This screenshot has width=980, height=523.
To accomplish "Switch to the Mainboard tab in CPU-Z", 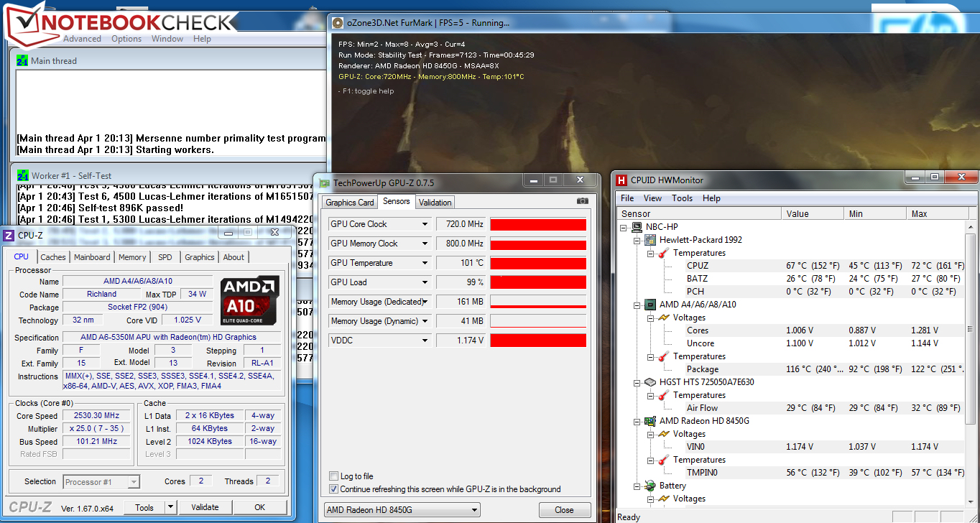I will click(93, 257).
